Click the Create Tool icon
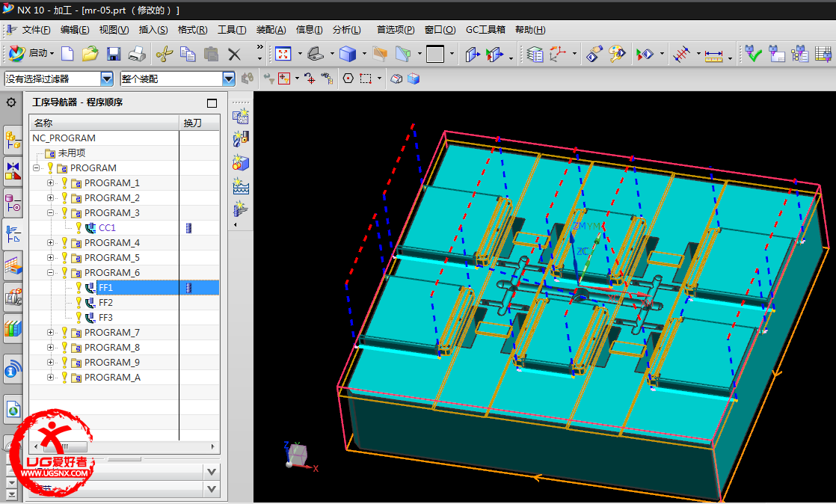Screen dimensions: 836x504 (241, 139)
